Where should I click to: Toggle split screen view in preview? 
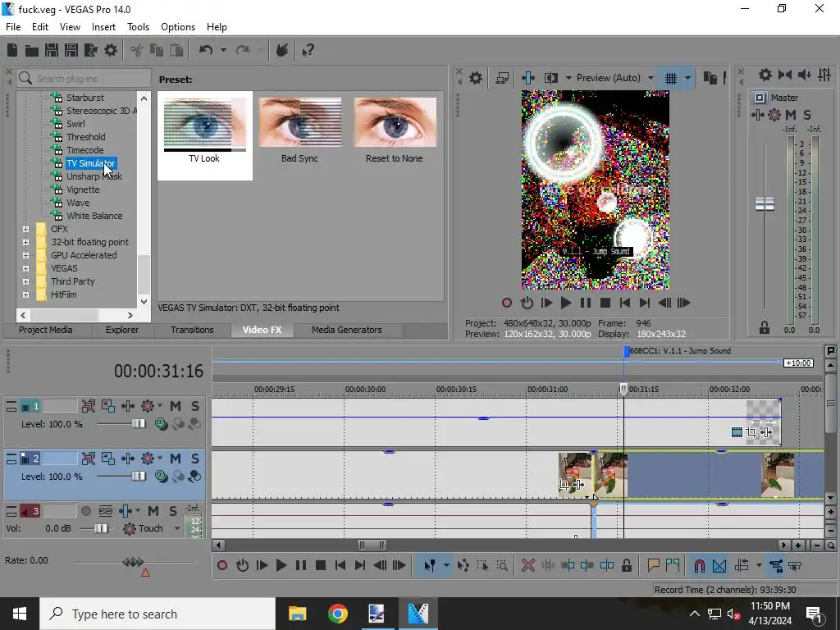click(x=551, y=78)
